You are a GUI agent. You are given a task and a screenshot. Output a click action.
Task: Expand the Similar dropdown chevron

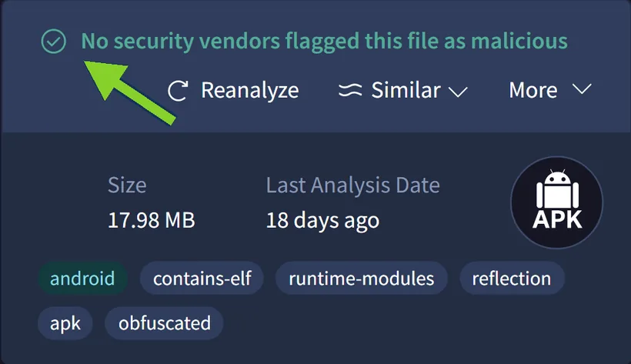tap(458, 92)
